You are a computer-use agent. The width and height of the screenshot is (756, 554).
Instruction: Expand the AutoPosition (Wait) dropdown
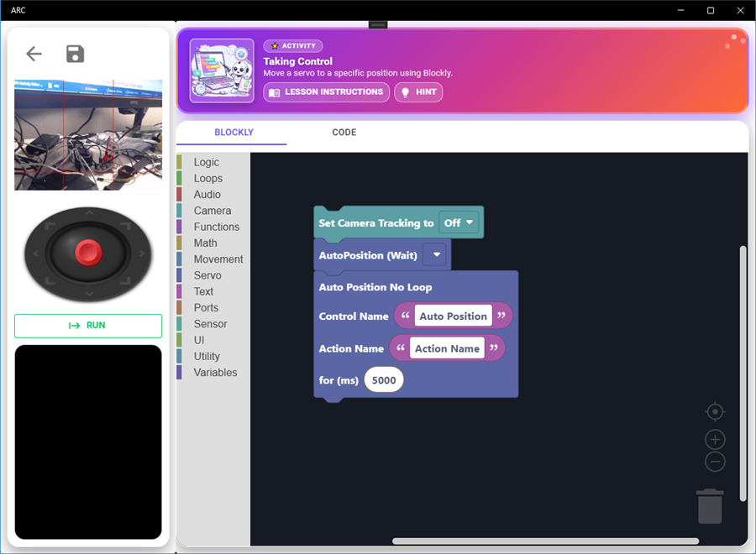click(435, 255)
